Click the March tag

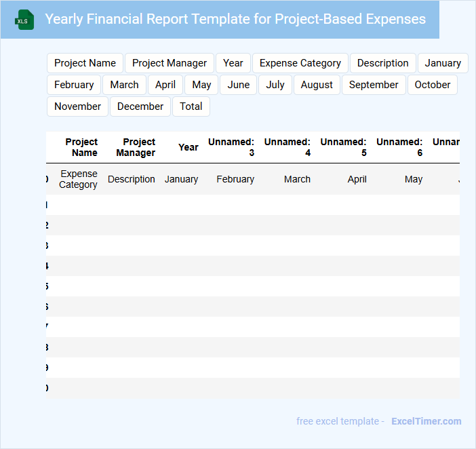click(x=124, y=85)
